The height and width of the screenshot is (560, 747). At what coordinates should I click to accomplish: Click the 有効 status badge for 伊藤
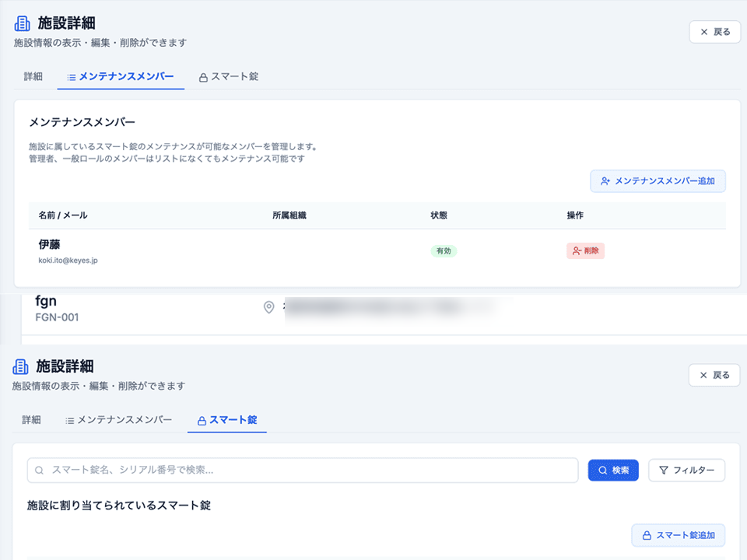[x=444, y=251]
